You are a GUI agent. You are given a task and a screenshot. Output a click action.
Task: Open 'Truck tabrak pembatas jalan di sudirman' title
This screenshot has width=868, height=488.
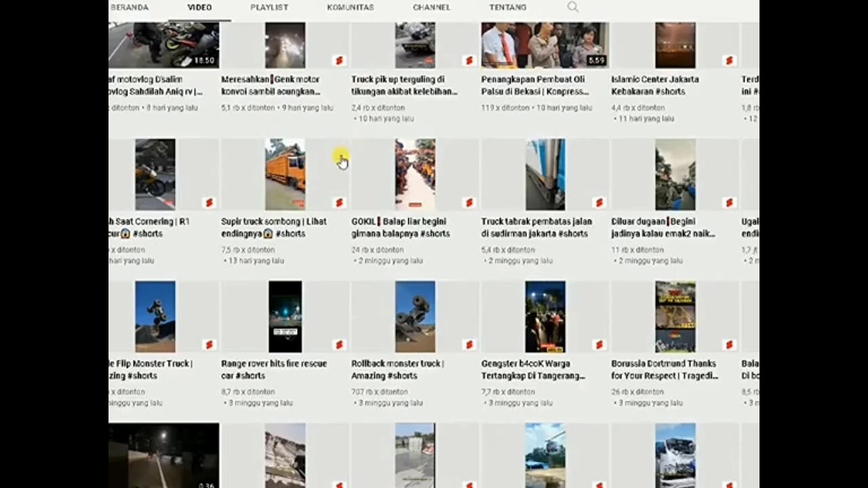(x=537, y=228)
